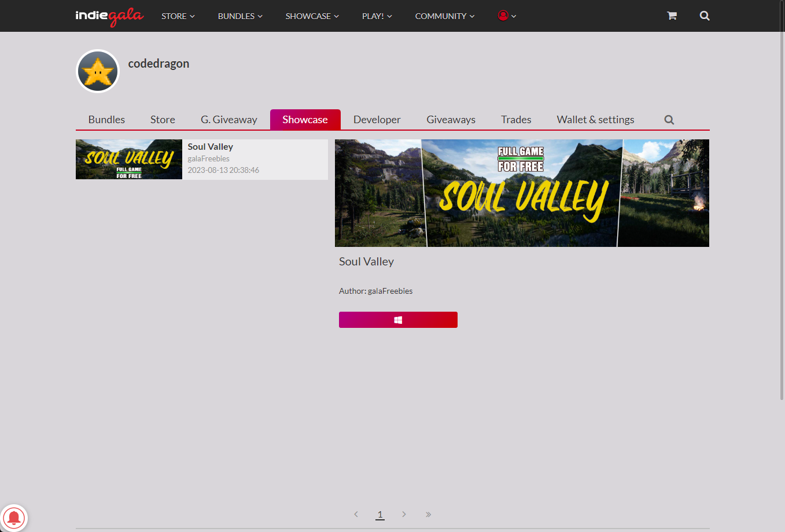This screenshot has width=785, height=532.
Task: Click the Soul Valley list item title
Action: click(x=211, y=147)
